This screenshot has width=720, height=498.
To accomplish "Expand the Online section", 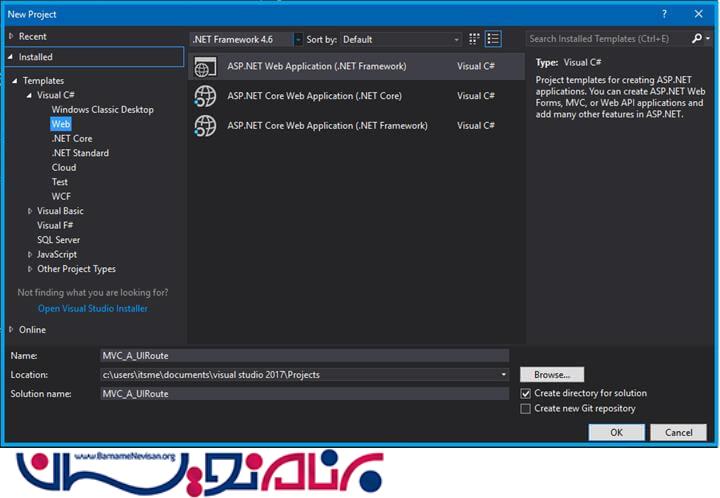I will tap(11, 330).
